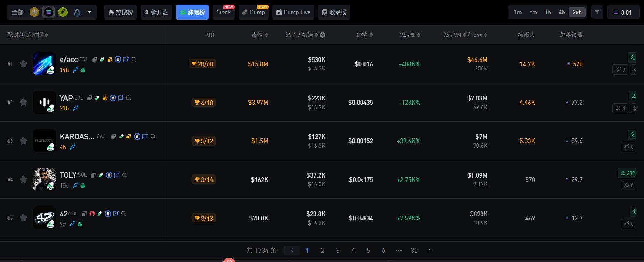Switch to the Pump Live tab
This screenshot has width=644, height=262.
coord(293,12)
